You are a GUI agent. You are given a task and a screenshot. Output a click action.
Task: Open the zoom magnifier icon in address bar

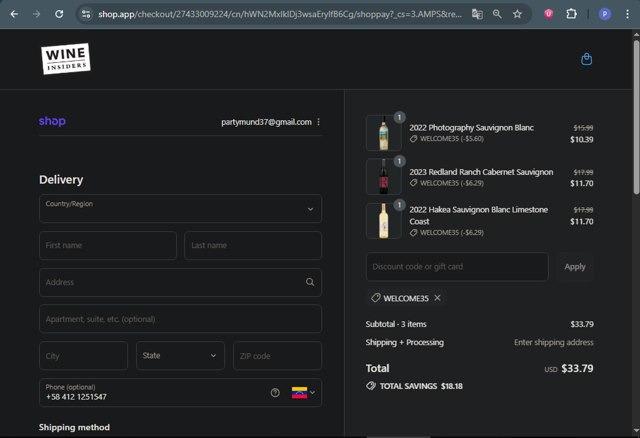[497, 14]
